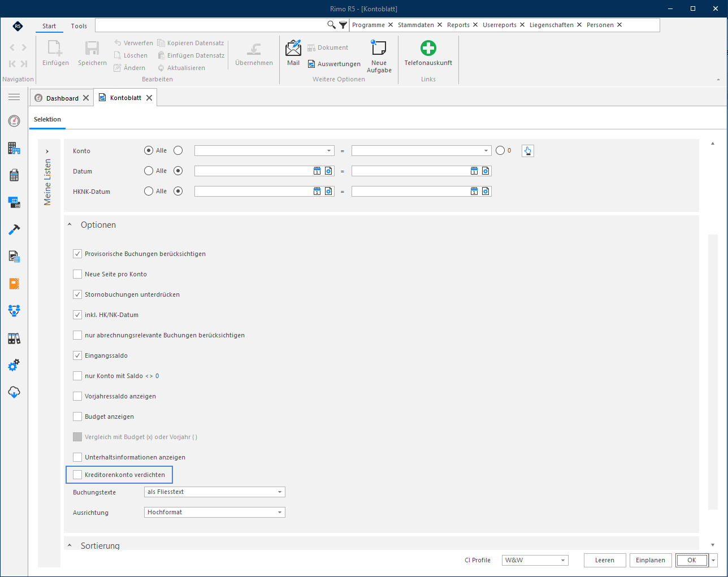
Task: Open the building sidebar icon
Action: click(14, 148)
